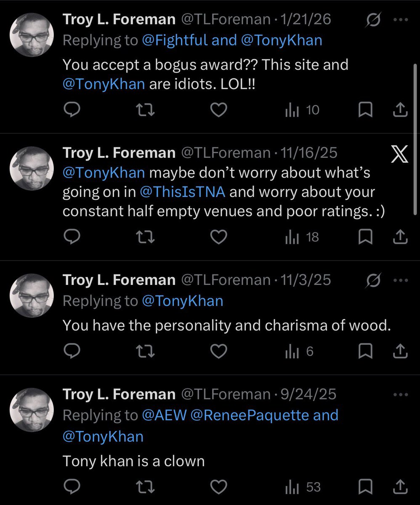Like the 'charisma of wood' tweet
Viewport: 420px width, 505px height.
[x=218, y=351]
